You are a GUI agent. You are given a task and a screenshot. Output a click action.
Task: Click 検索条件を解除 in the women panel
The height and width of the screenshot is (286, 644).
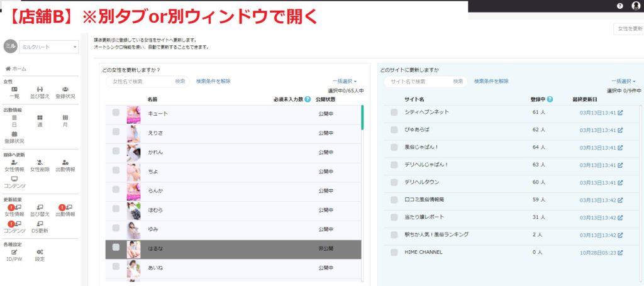213,81
